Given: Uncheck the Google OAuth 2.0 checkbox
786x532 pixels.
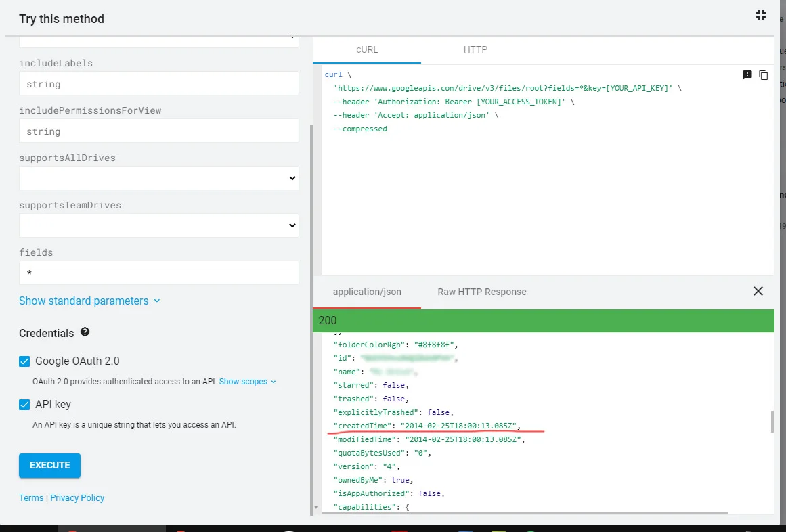Looking at the screenshot, I should 25,361.
